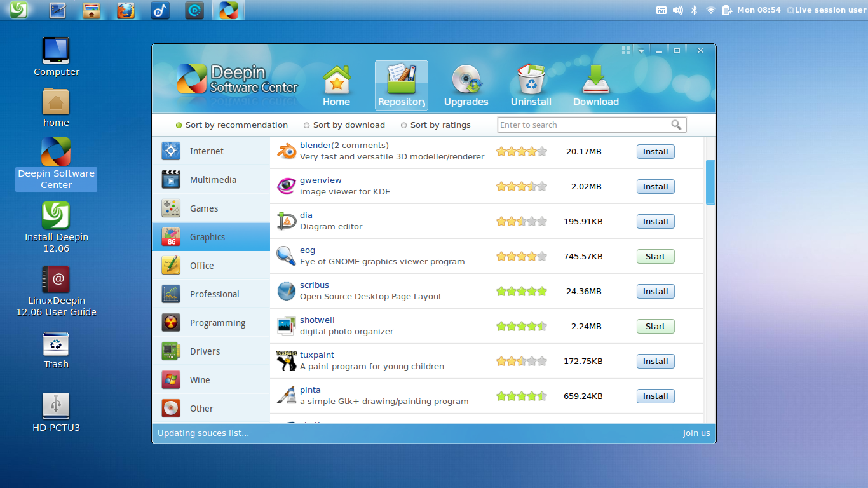Viewport: 868px width, 488px height.
Task: Click tuxpaint star rating
Action: pyautogui.click(x=521, y=361)
